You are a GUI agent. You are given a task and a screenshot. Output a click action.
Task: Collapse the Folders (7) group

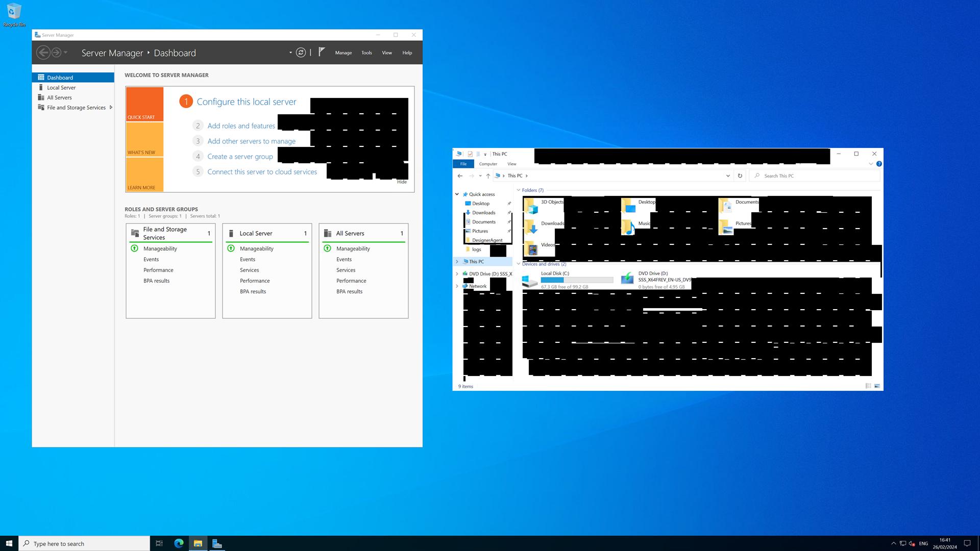click(x=519, y=190)
